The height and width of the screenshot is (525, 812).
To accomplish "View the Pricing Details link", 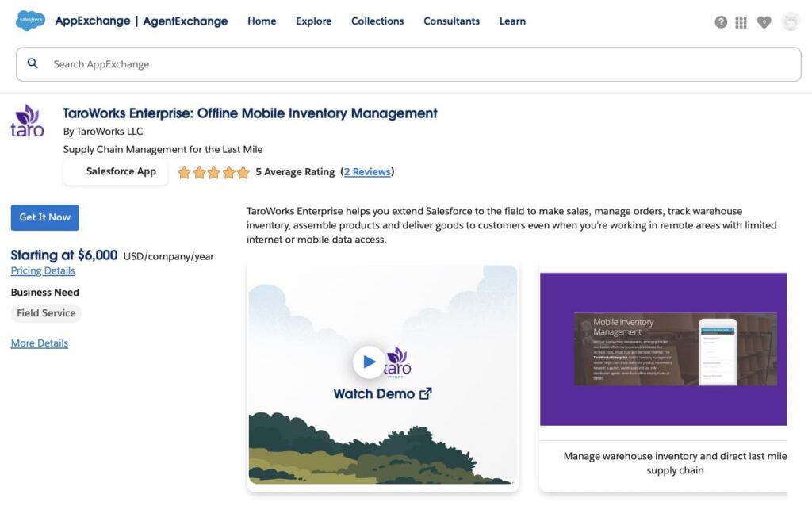I will point(43,270).
